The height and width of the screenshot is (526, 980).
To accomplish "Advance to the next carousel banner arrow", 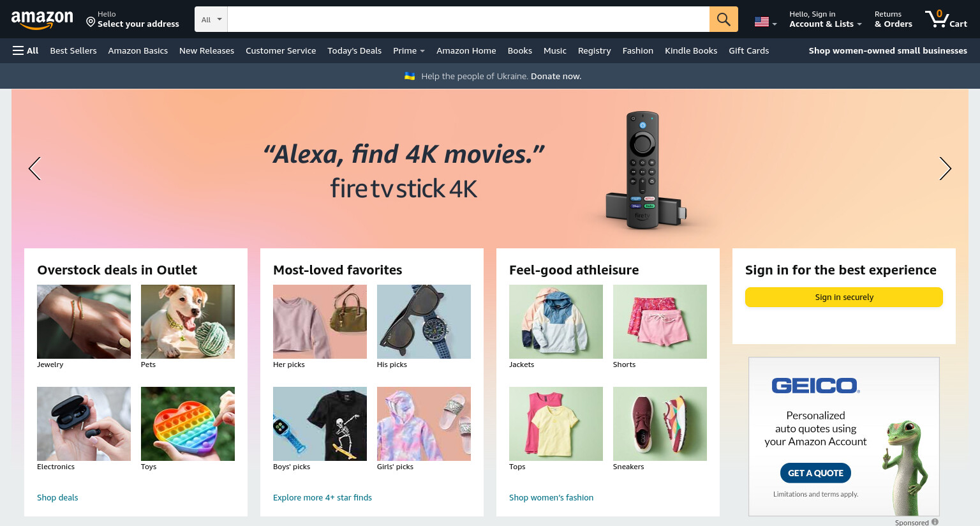I will click(945, 169).
